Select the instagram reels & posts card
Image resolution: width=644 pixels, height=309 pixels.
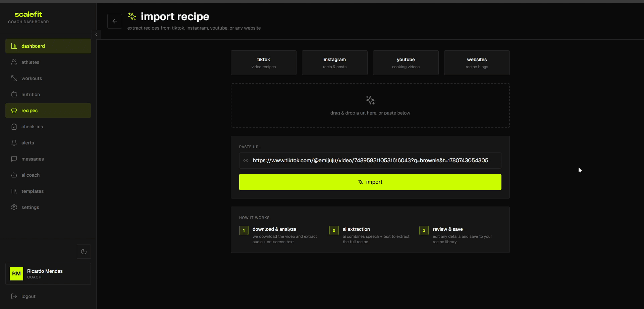pyautogui.click(x=335, y=63)
